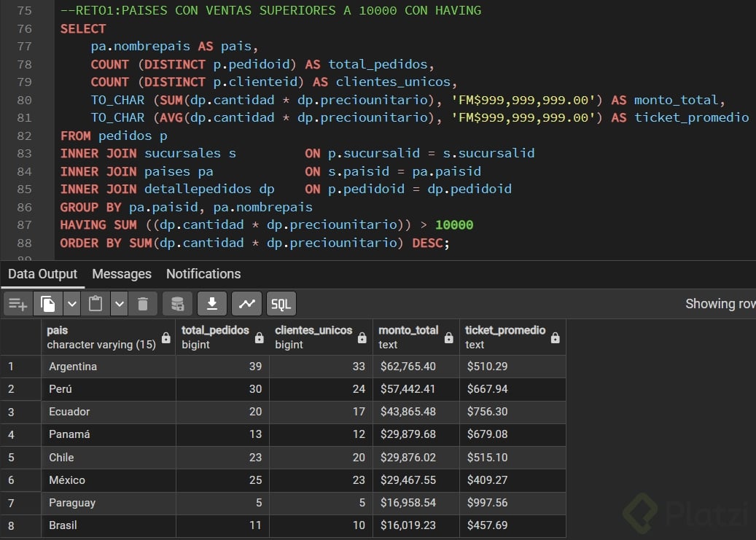Screen dimensions: 756x540
Task: Click the Add row icon
Action: click(18, 304)
